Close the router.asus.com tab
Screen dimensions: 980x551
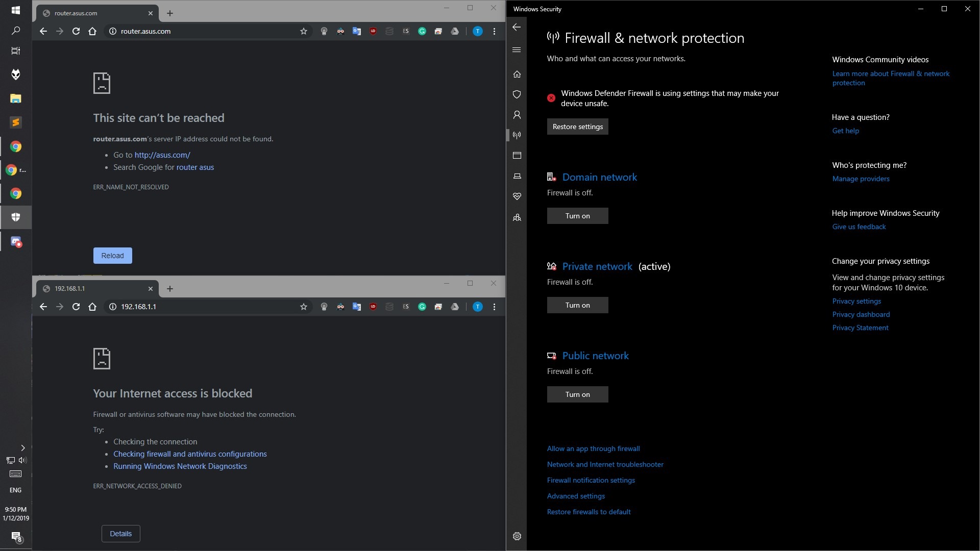point(151,13)
